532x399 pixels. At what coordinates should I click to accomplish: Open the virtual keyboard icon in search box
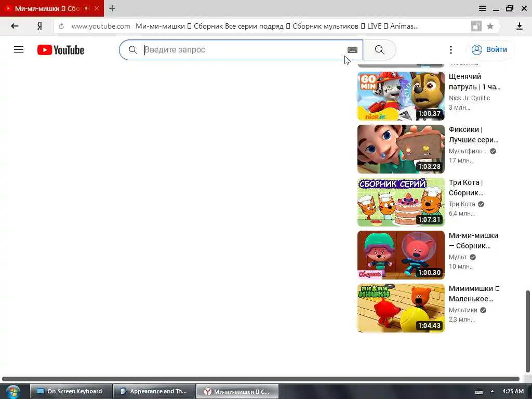tap(352, 50)
